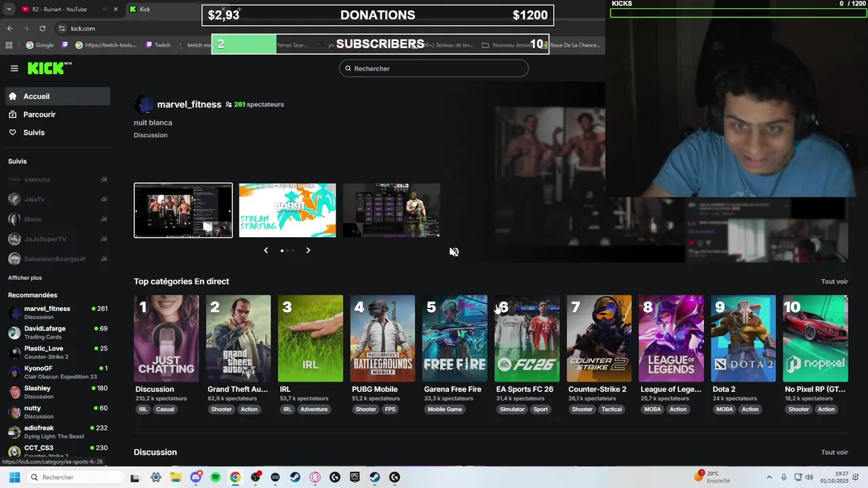Click the Discussion category under nuit blanca
Screen dimensions: 868x488
151,135
